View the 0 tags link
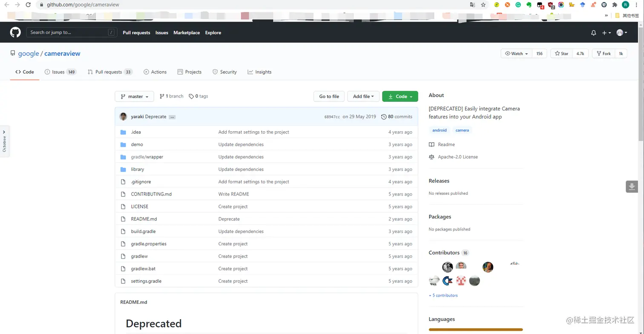Viewport: 644px width, 334px height. tap(198, 96)
